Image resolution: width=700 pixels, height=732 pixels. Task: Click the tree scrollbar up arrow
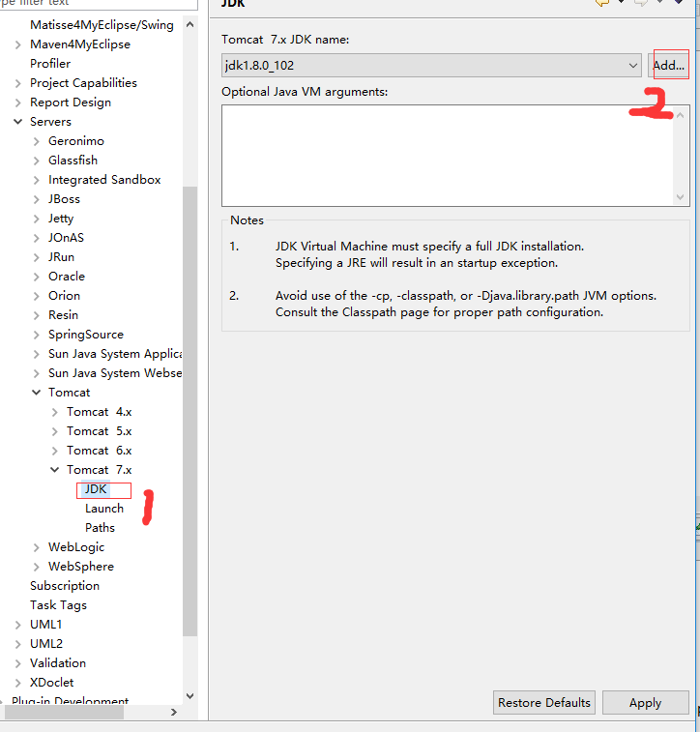[190, 24]
